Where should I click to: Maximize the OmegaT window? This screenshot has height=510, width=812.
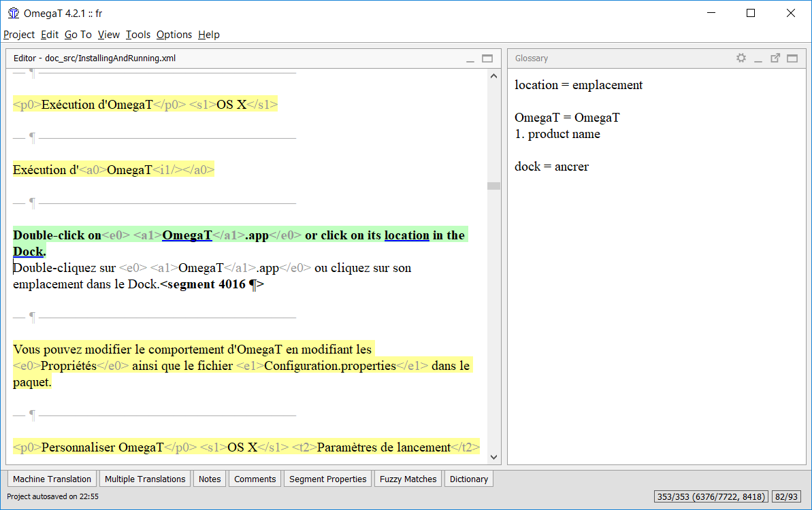click(750, 14)
